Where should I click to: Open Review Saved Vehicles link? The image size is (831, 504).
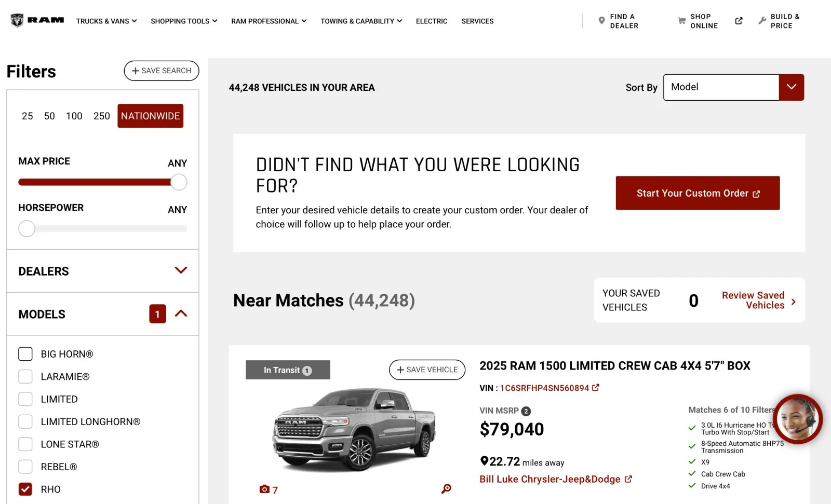pyautogui.click(x=753, y=300)
